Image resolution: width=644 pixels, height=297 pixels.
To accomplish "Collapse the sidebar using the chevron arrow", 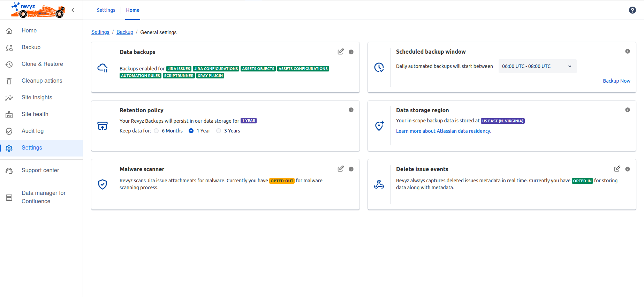I will pos(73,10).
